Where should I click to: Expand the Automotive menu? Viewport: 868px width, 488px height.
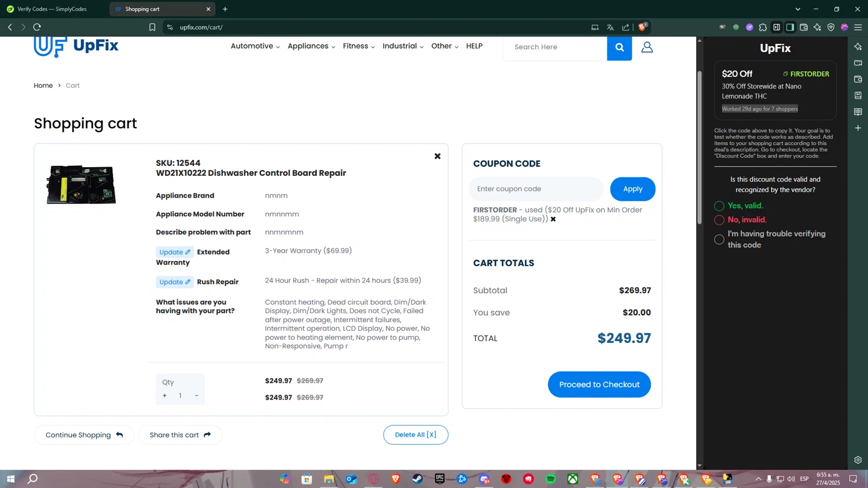click(255, 46)
